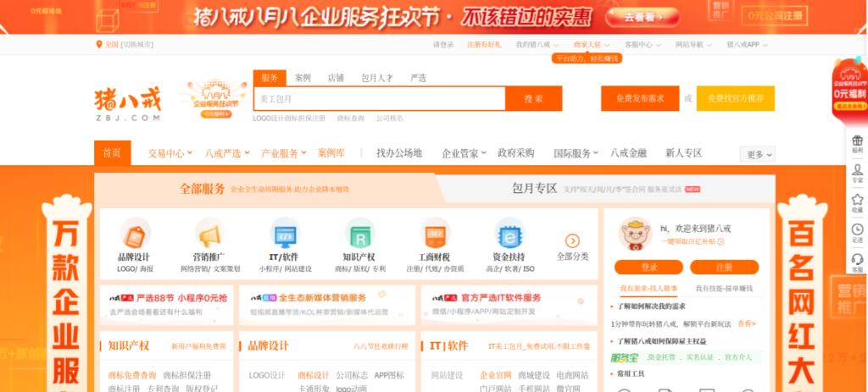Image resolution: width=868 pixels, height=392 pixels.
Task: Select the 服务 search tab
Action: pos(270,78)
